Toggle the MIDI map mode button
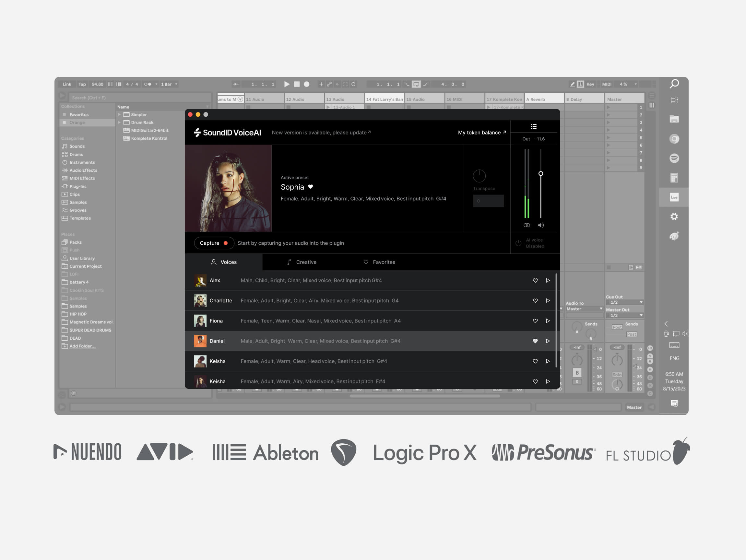The image size is (746, 560). coord(607,84)
